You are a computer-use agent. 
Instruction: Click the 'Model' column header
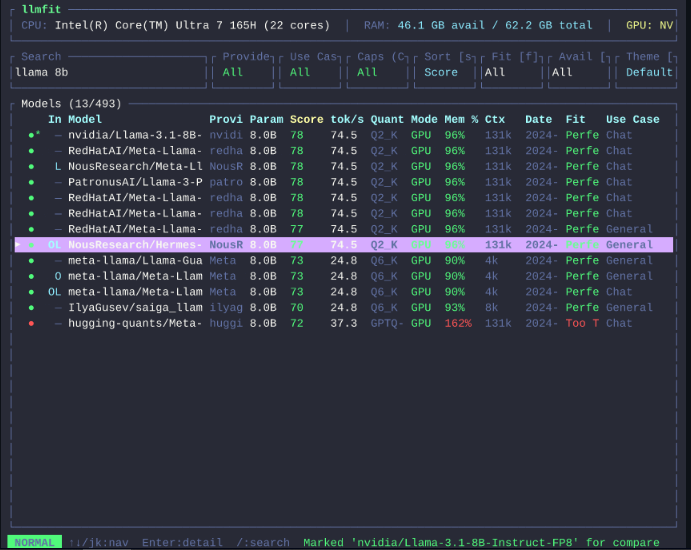point(85,119)
